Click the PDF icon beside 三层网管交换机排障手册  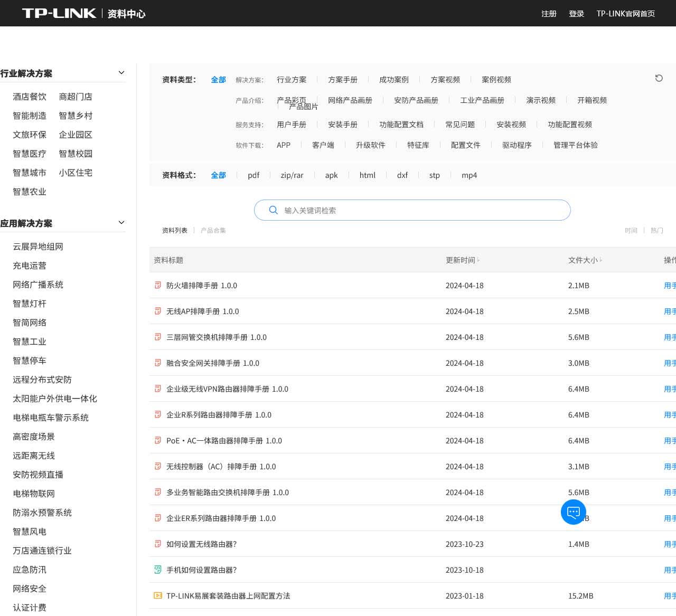pyautogui.click(x=157, y=337)
